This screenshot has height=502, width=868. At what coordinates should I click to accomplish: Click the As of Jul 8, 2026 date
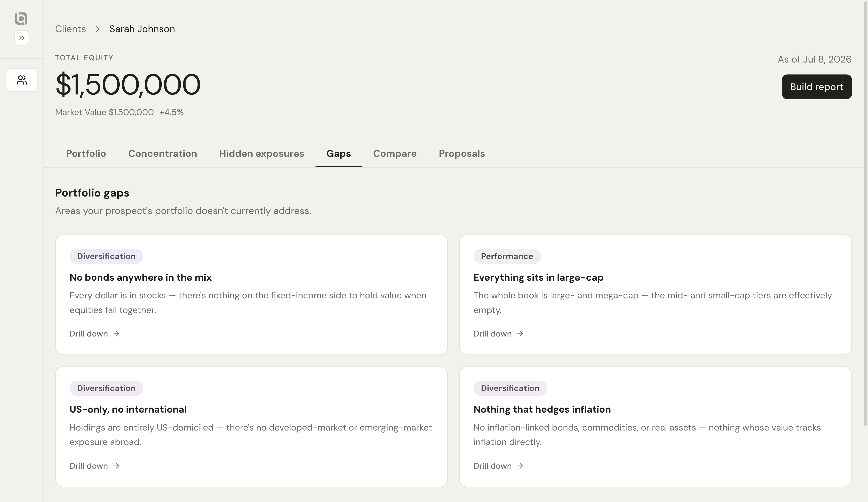pos(815,59)
